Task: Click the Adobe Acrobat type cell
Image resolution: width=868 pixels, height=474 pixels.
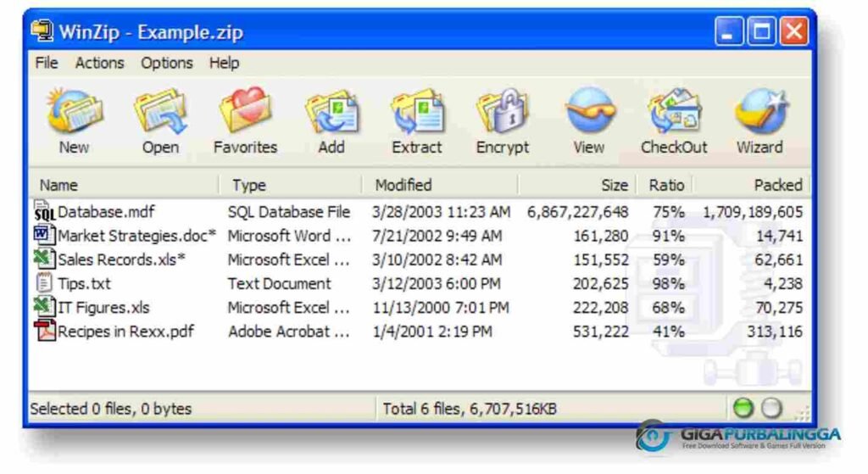Action: [x=289, y=332]
